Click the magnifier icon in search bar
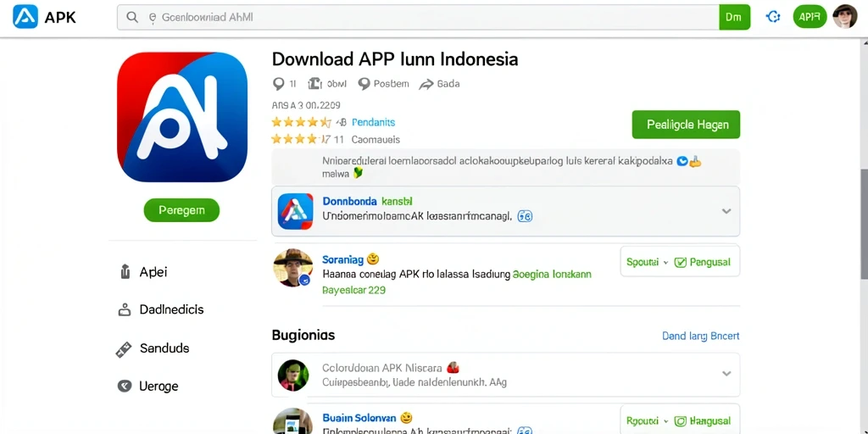868x434 pixels. (132, 17)
